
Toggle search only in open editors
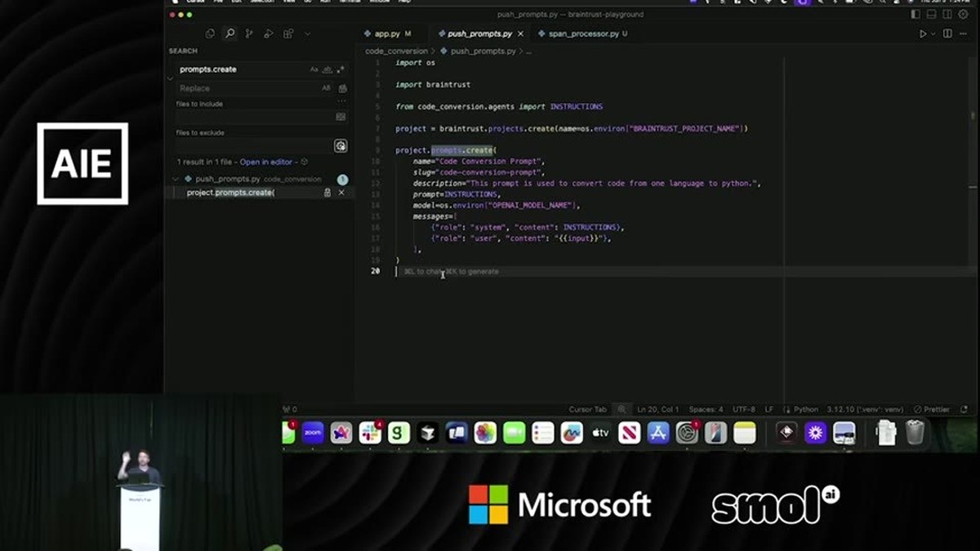click(341, 117)
